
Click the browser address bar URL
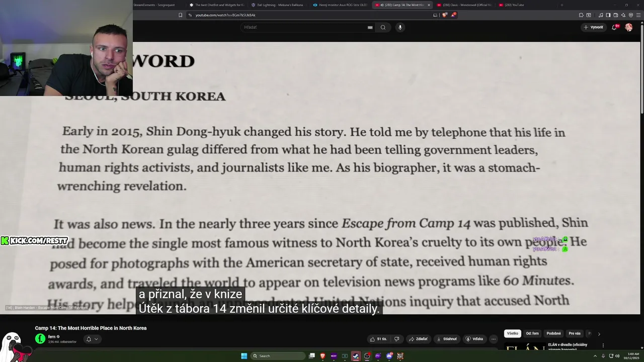[225, 15]
